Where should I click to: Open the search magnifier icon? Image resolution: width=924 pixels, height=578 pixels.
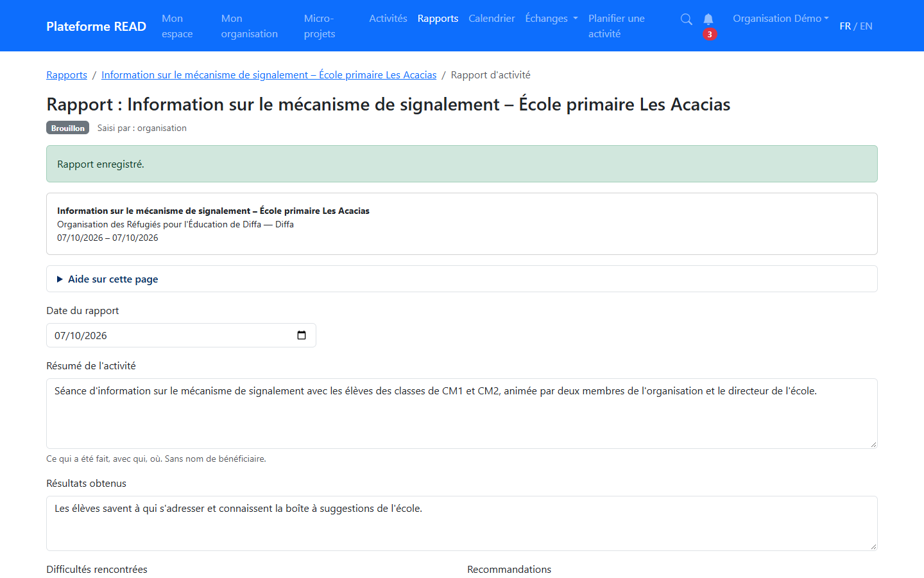coord(686,19)
